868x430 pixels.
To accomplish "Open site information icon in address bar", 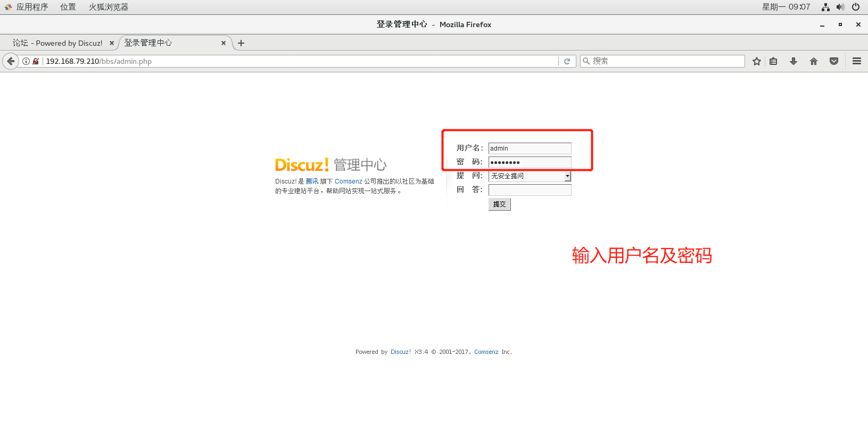I will [26, 61].
